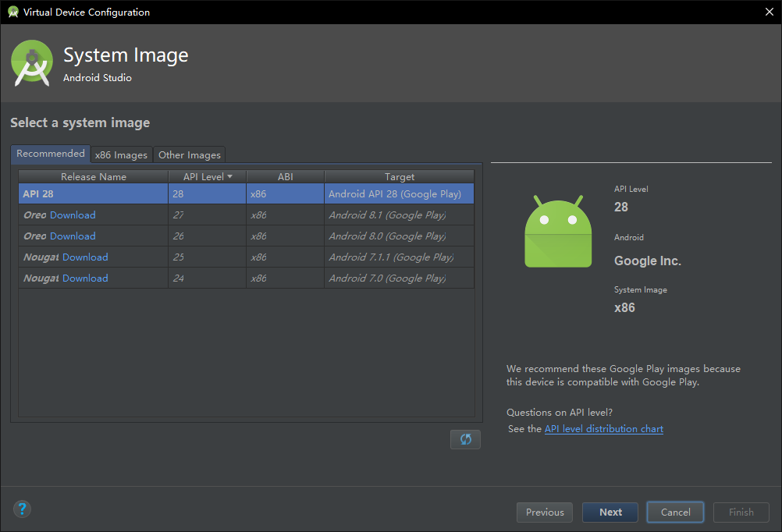Click API level cell 28 in selected row
Viewport: 782px width, 532px height.
207,194
